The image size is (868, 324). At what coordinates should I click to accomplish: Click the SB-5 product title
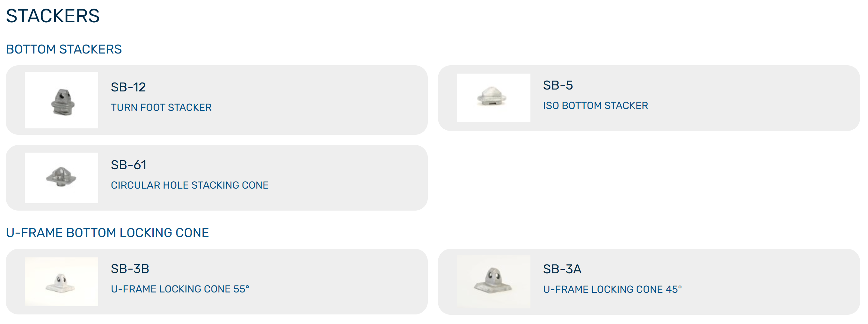tap(558, 85)
